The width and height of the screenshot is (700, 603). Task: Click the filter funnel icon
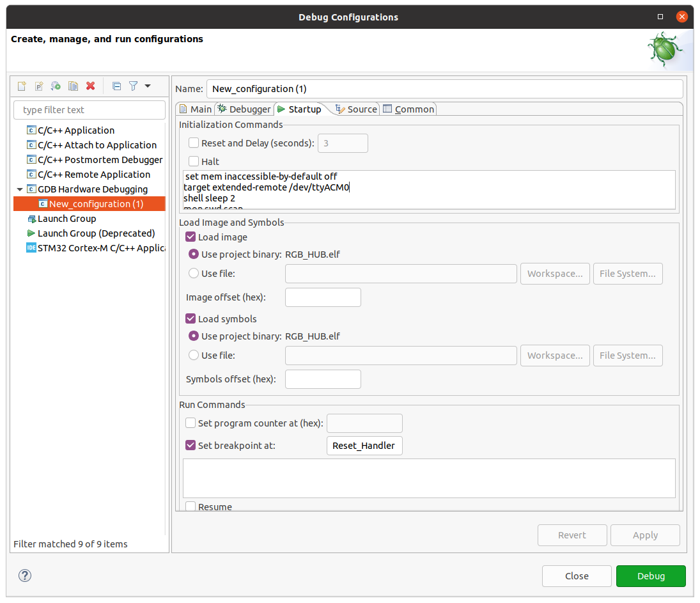click(133, 86)
